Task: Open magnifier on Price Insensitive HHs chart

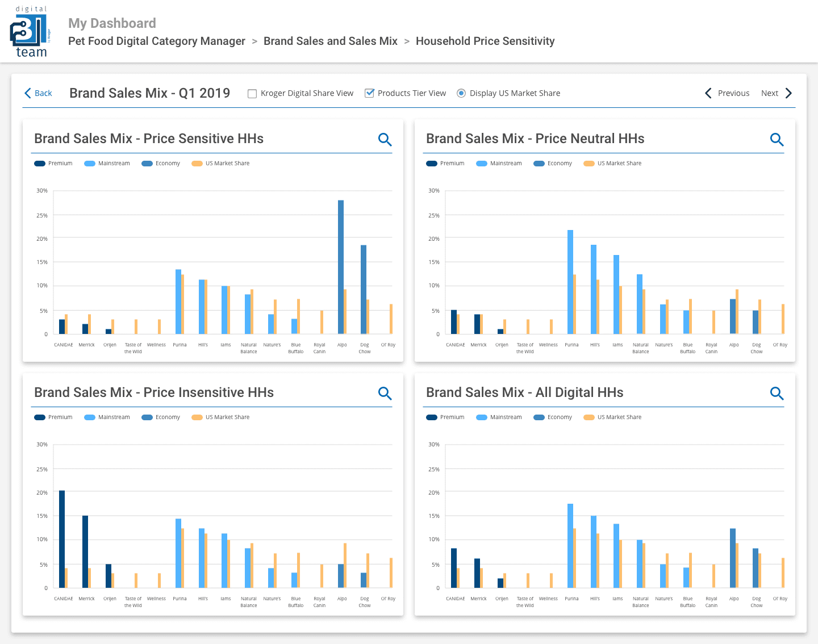Action: [385, 393]
